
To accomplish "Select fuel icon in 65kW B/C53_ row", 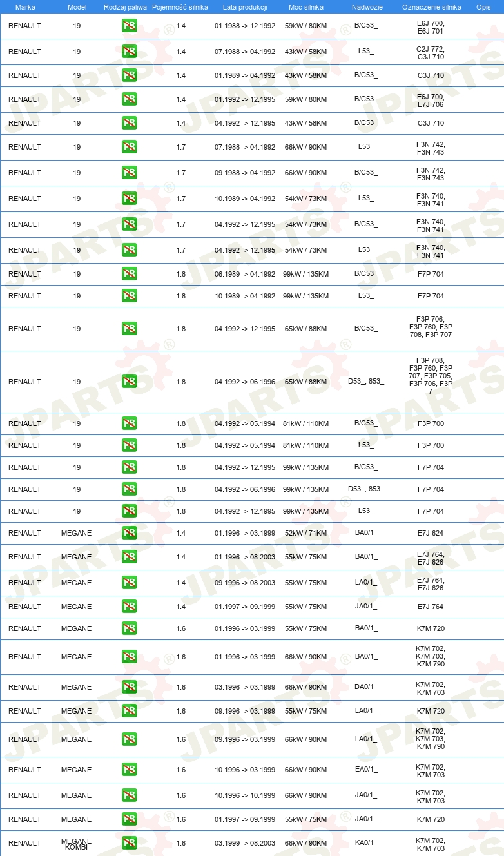I will 129,329.
